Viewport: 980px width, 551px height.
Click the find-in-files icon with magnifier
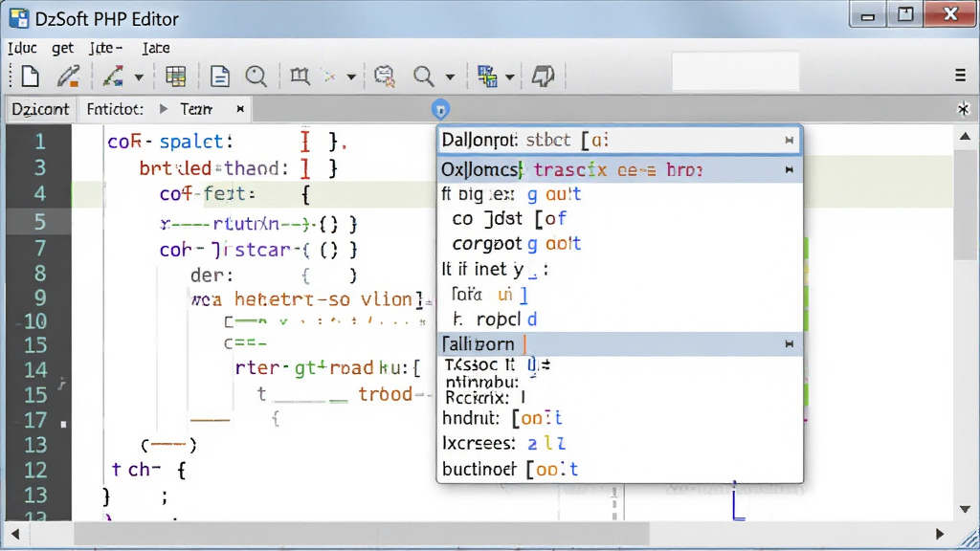[x=385, y=77]
